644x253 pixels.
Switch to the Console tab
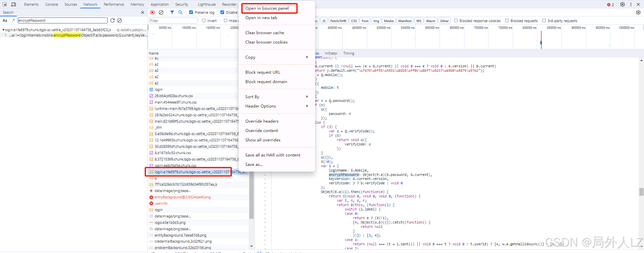tap(52, 4)
